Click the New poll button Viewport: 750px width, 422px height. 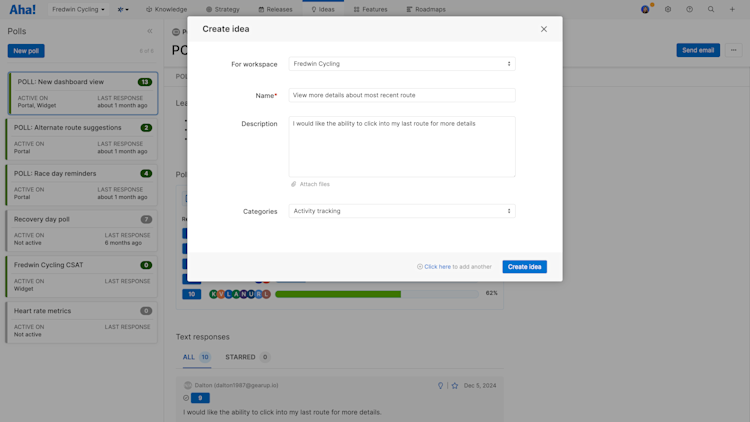point(26,51)
